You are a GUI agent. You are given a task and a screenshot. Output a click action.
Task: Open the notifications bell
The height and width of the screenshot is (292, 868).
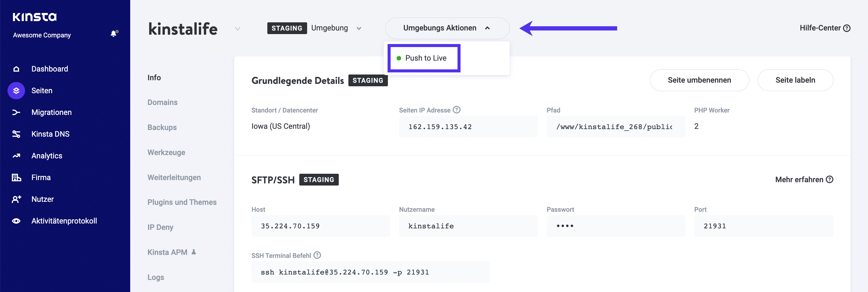coord(113,34)
